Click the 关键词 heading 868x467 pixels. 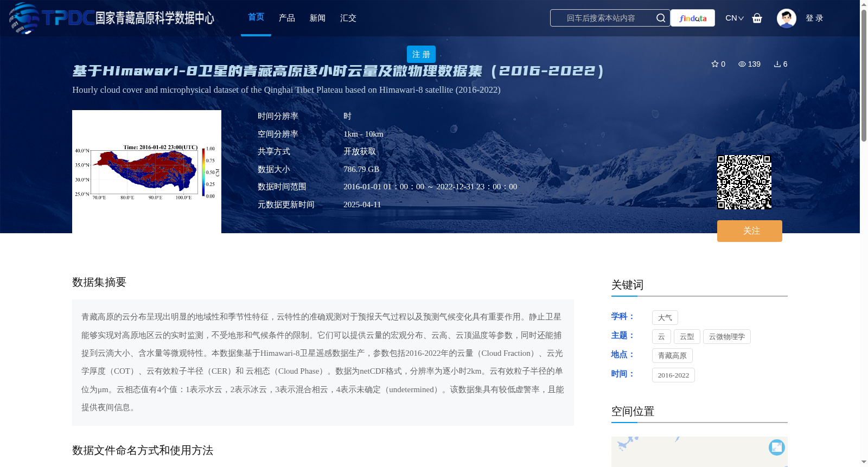tap(627, 285)
